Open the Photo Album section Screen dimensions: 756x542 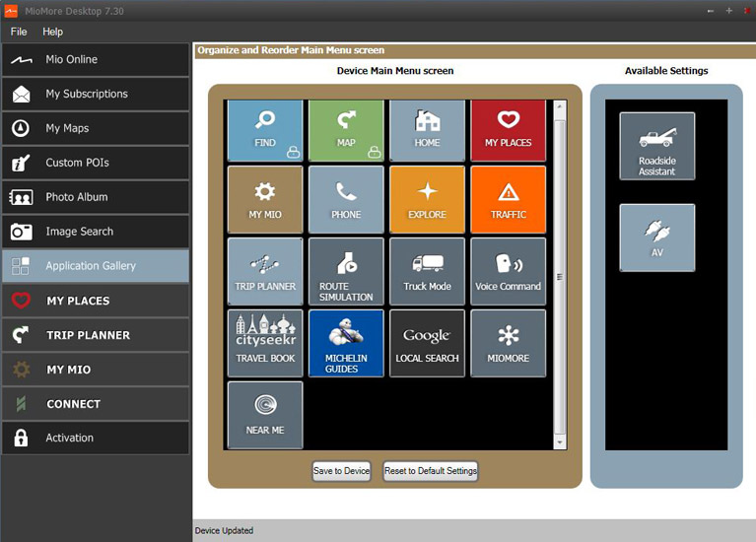(96, 197)
